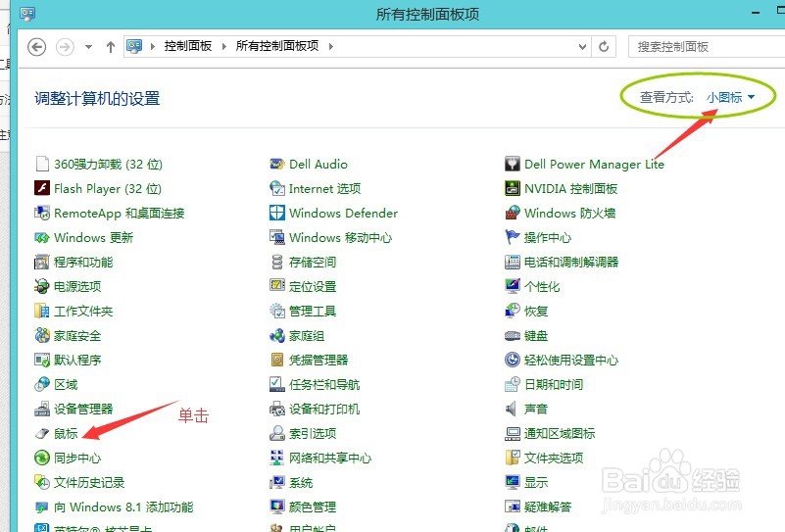Open RemoteApp 和桌面连接 link

click(120, 214)
